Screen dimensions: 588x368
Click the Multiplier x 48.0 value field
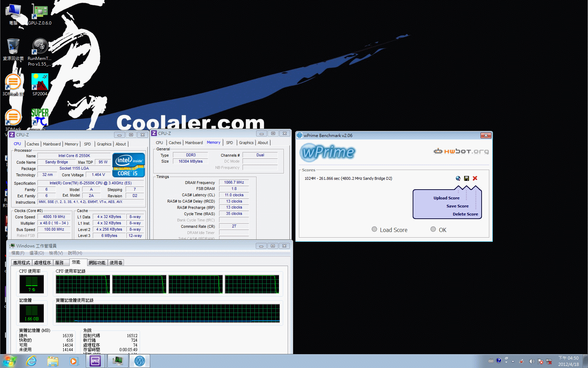[x=54, y=223]
